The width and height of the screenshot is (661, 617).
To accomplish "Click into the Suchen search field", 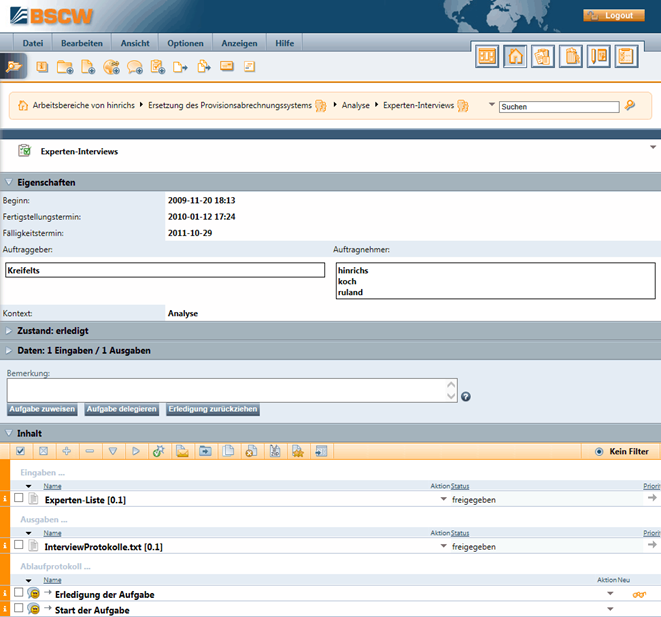I will (x=558, y=107).
